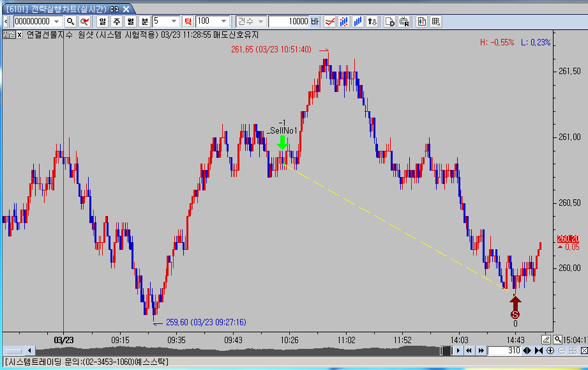The image size is (588, 370).
Task: Click the compress horizontally bowtie icon
Action: (539, 351)
